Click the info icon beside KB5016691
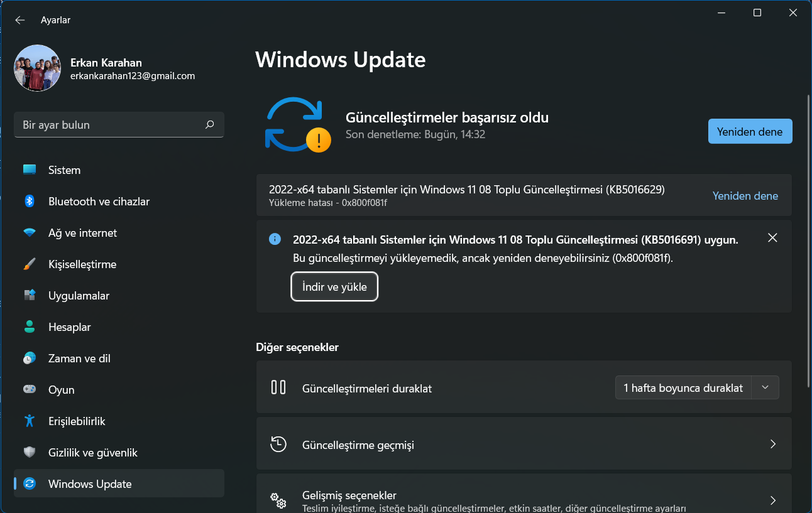 (275, 239)
